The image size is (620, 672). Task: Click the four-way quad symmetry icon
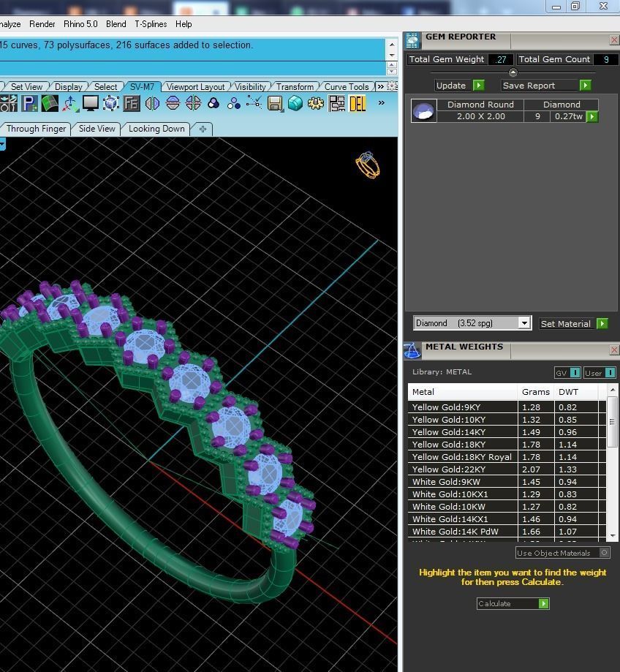coord(193,104)
